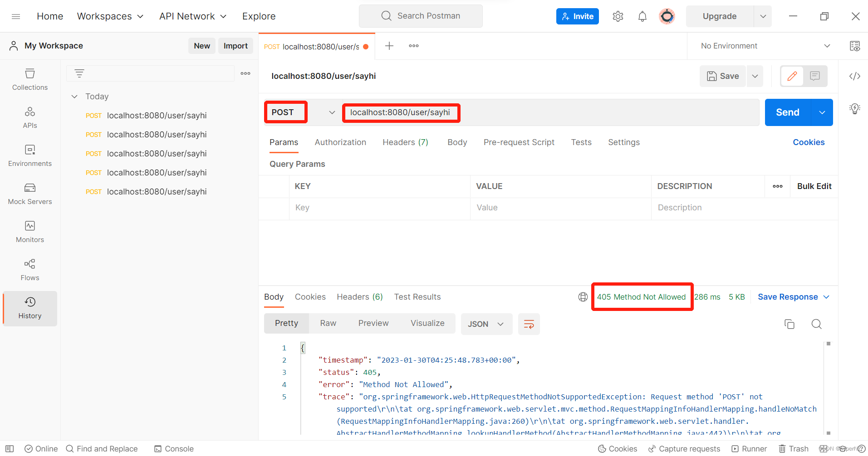
Task: Open Flows in the sidebar
Action: (30, 270)
